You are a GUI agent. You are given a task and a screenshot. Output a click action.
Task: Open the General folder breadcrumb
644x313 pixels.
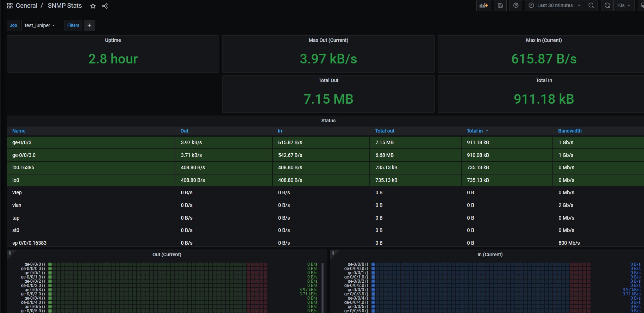pos(26,6)
